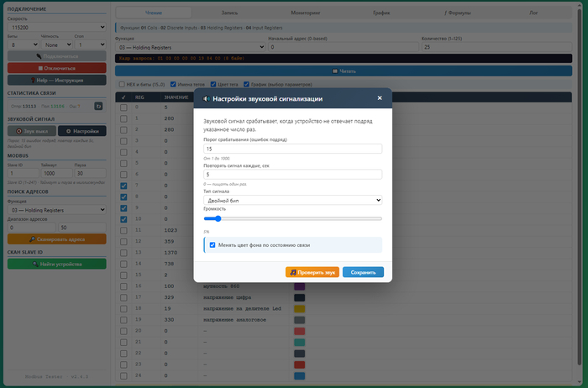588x388 pixels.
Task: Click the page vertical scrollbar
Action: [x=580, y=186]
